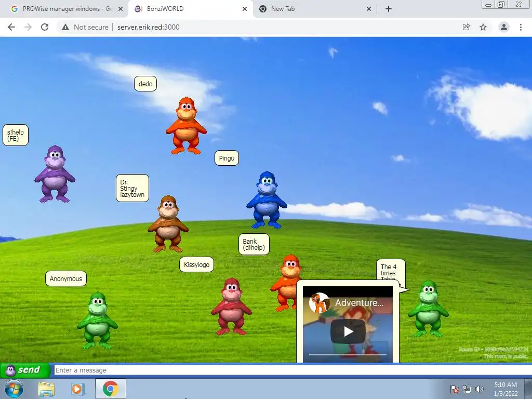Open a new tab with plus button
This screenshot has width=532, height=399.
click(x=389, y=9)
